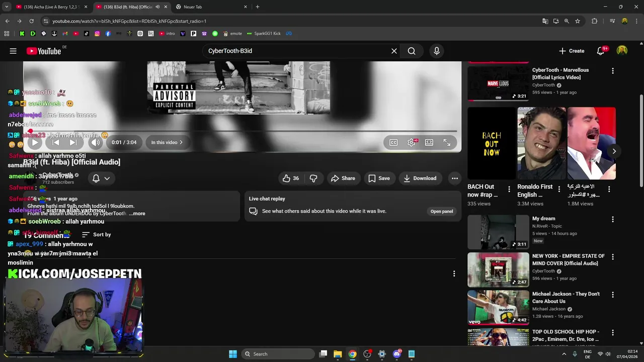Expand the In this video chapters

(x=167, y=142)
